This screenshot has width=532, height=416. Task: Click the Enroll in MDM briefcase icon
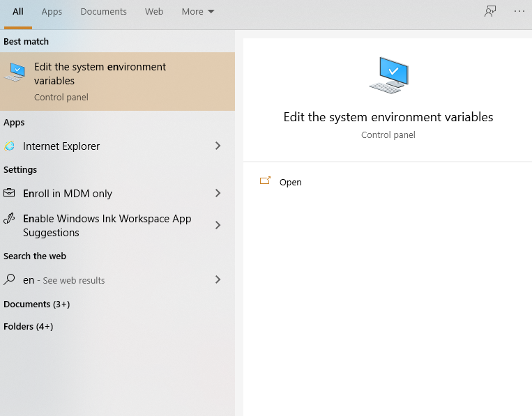(10, 194)
